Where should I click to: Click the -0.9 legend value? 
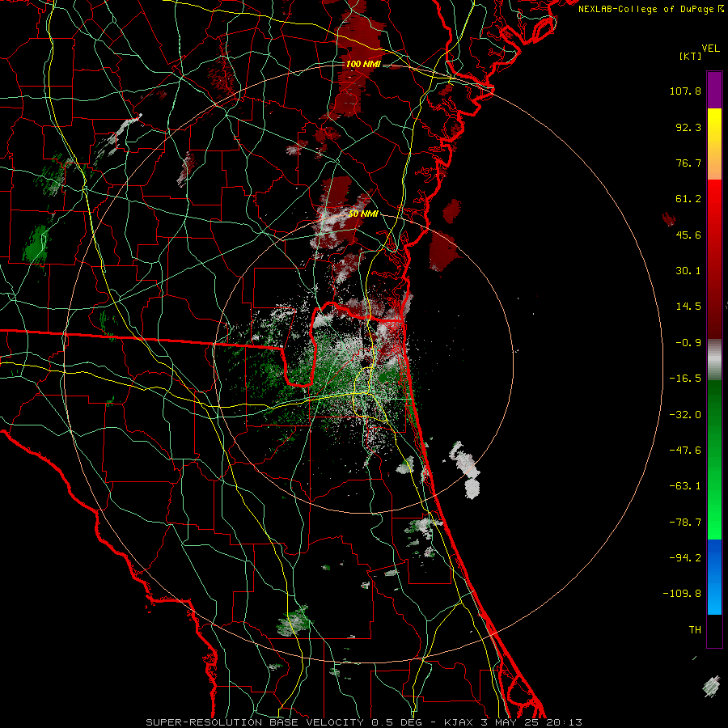tap(688, 343)
